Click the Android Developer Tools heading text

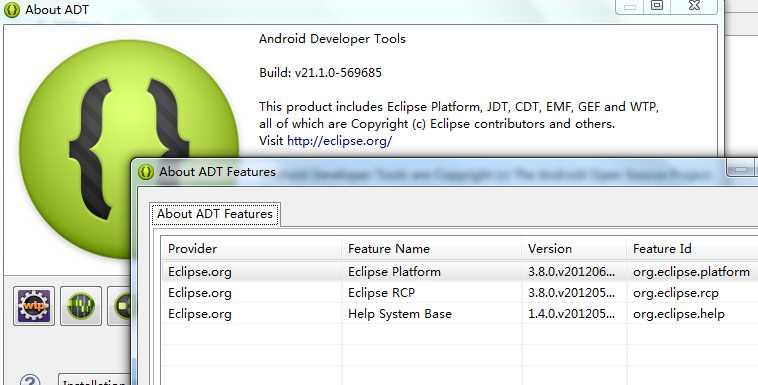tap(332, 39)
